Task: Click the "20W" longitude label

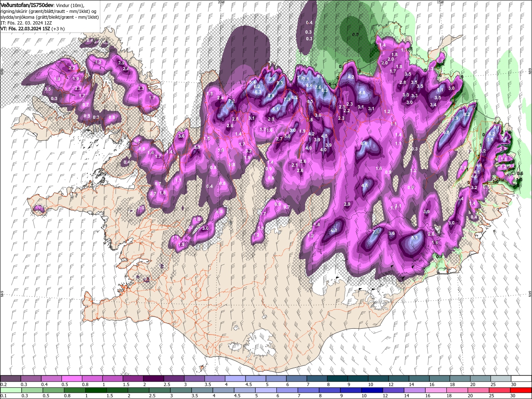Action: point(221,2)
